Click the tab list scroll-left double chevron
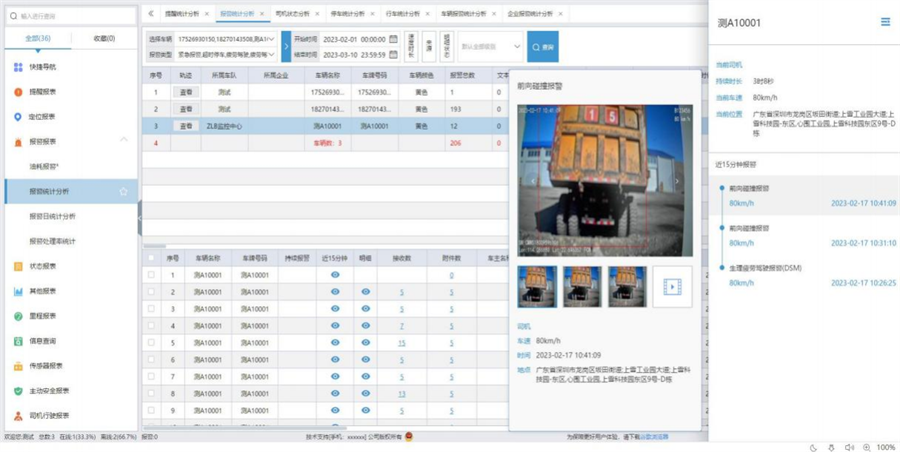 pyautogui.click(x=149, y=14)
